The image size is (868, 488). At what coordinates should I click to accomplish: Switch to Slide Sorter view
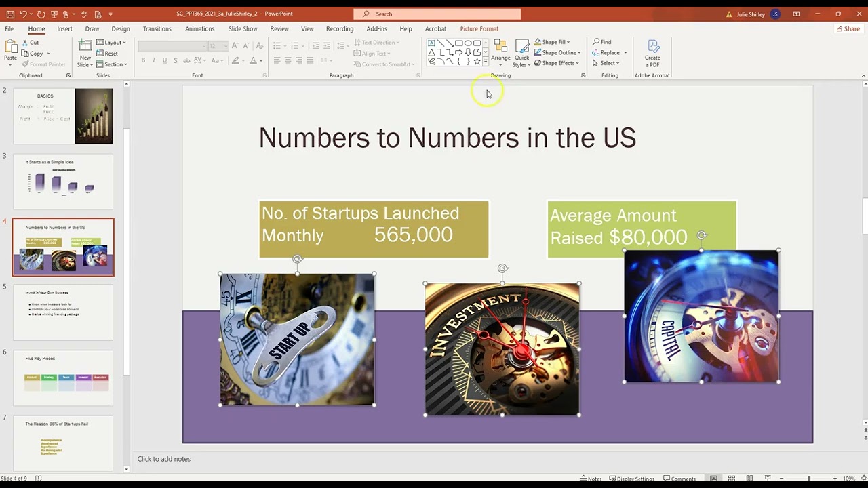tap(732, 479)
